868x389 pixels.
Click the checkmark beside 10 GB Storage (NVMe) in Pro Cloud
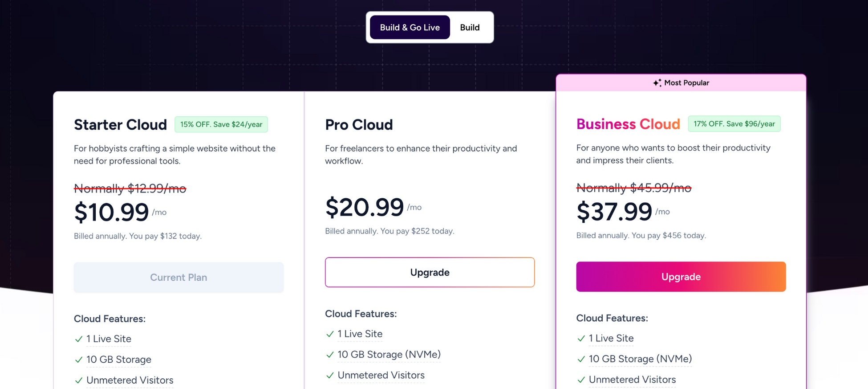330,355
